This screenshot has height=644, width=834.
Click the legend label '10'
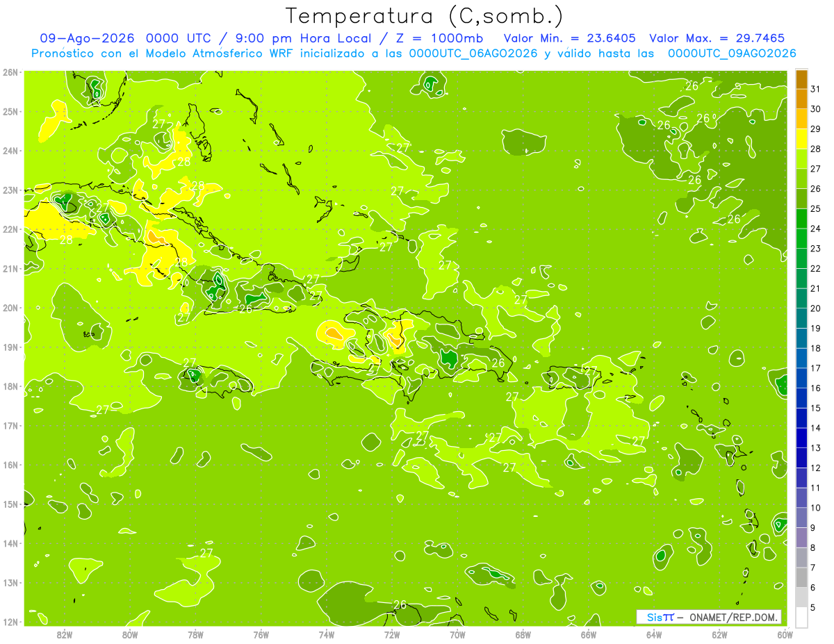(x=815, y=508)
